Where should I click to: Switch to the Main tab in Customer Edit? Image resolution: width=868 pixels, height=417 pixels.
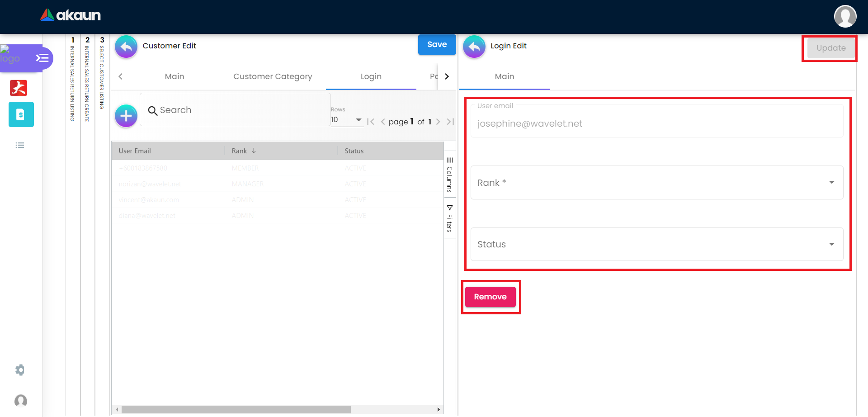(175, 76)
